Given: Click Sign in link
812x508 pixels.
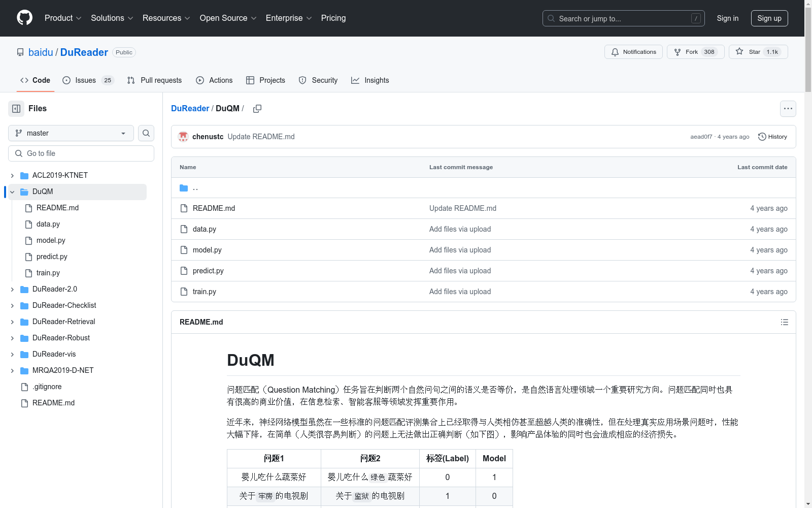Looking at the screenshot, I should [x=727, y=18].
